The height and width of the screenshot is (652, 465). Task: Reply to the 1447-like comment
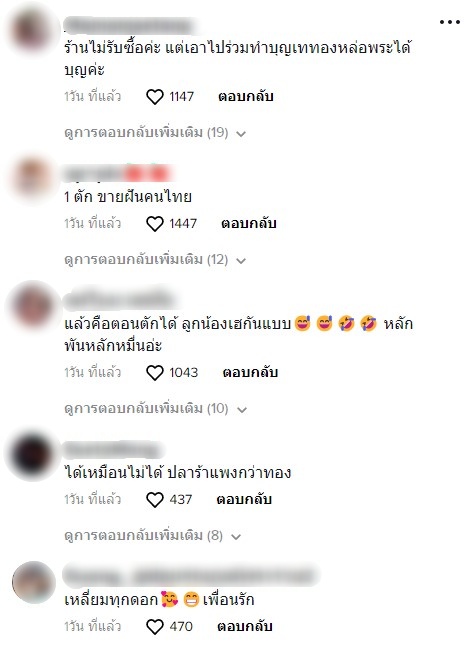tap(249, 223)
